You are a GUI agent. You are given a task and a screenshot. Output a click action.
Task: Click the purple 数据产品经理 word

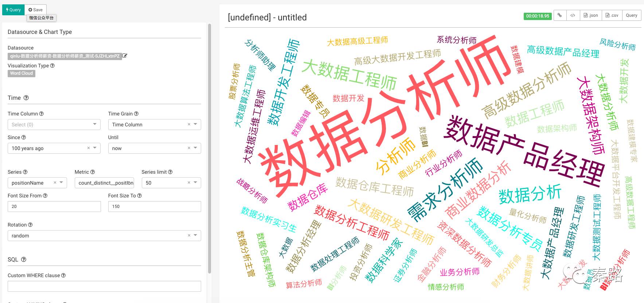tap(524, 151)
